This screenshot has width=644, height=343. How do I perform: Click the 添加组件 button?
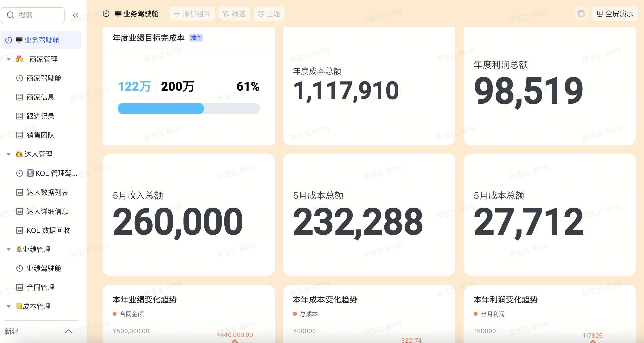tap(192, 14)
